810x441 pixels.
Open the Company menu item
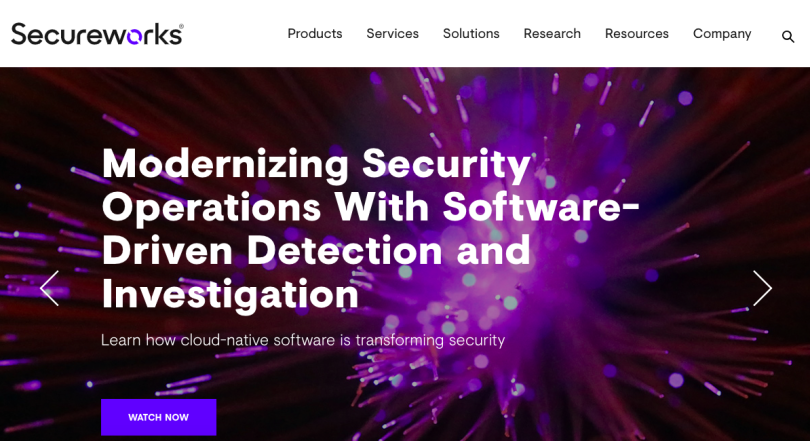pos(722,34)
